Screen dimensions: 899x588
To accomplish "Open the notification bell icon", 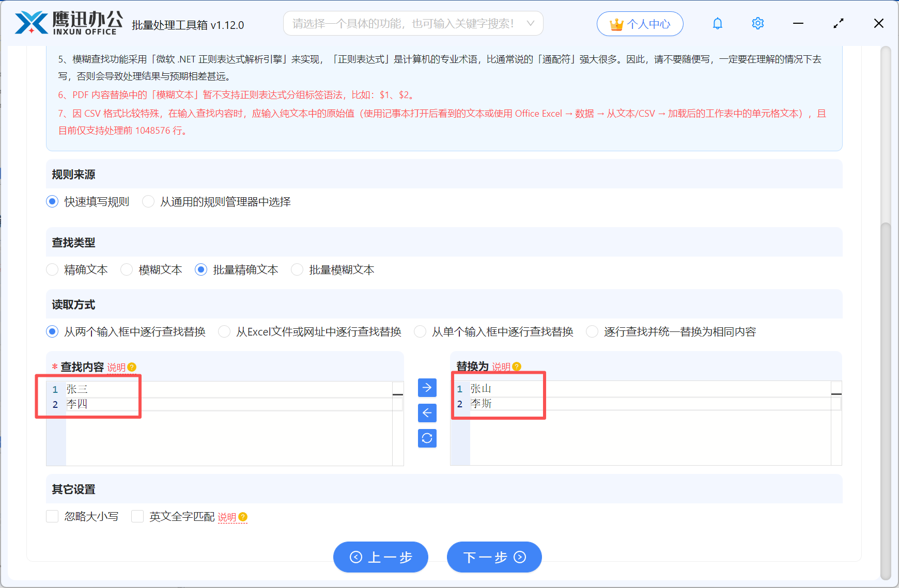I will (x=717, y=23).
